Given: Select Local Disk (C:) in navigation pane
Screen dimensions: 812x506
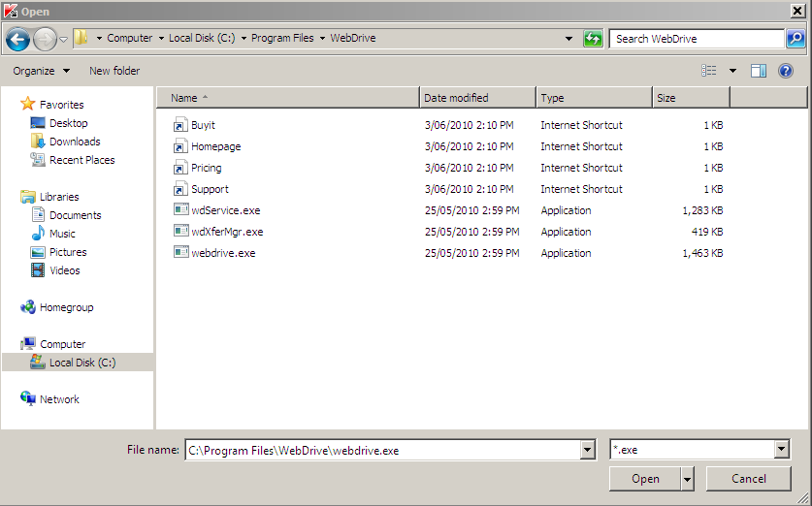Looking at the screenshot, I should (x=81, y=363).
